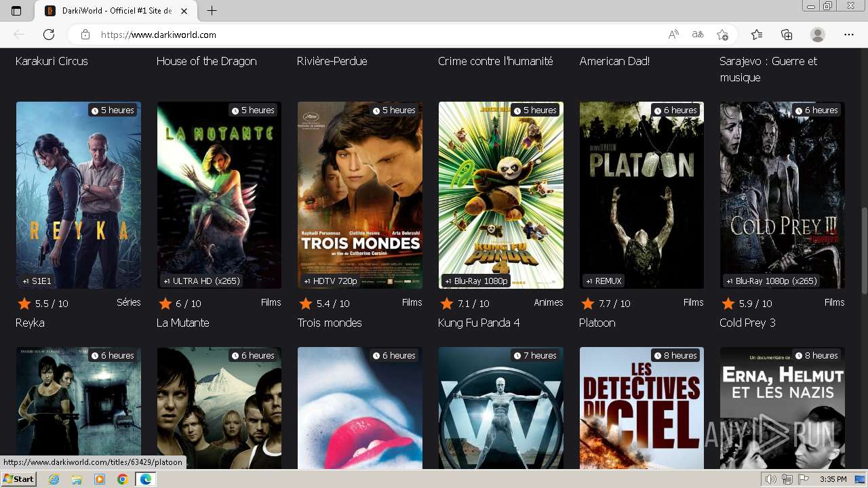This screenshot has width=868, height=488.
Task: Click the Trois mondes title link
Action: [330, 323]
